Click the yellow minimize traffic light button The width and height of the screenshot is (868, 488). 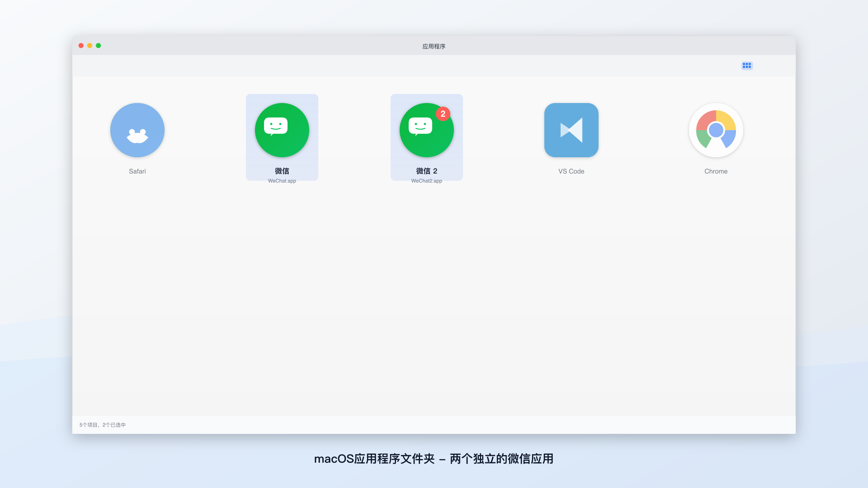click(89, 46)
